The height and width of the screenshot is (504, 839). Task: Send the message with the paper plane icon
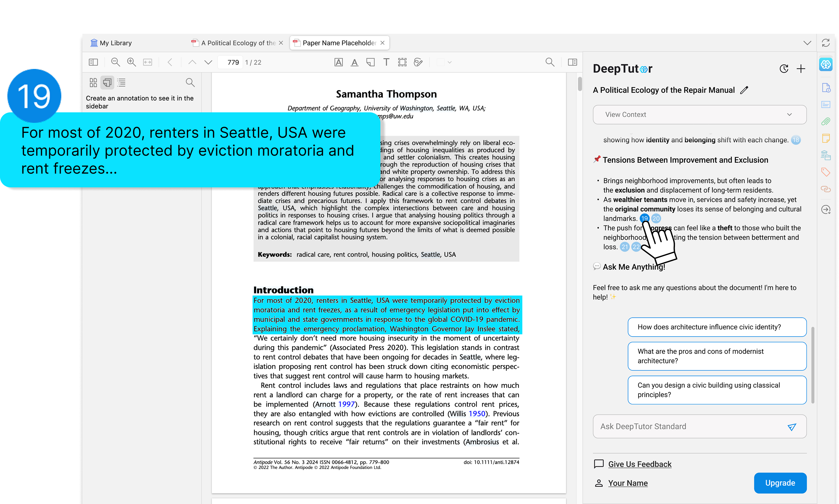792,427
